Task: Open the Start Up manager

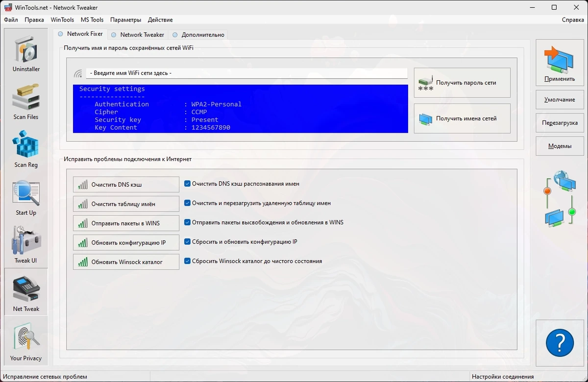Action: pos(26,197)
